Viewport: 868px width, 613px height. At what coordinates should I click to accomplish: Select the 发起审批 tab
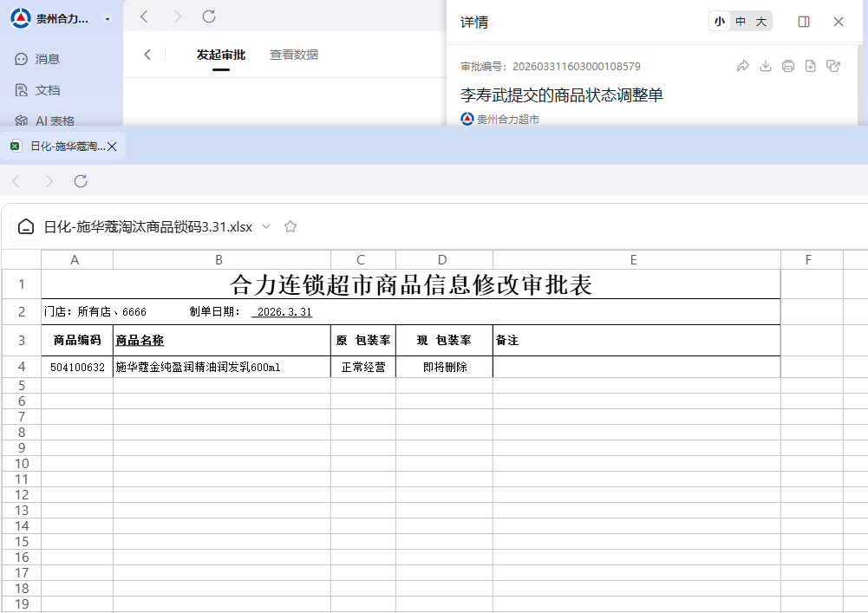point(220,55)
